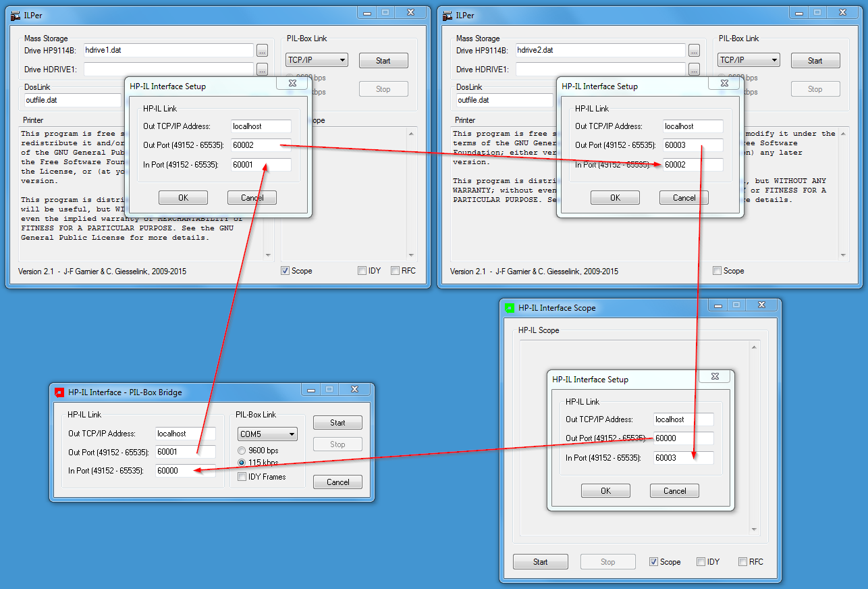
Task: Click the ILPer app icon in left window title bar
Action: click(16, 16)
